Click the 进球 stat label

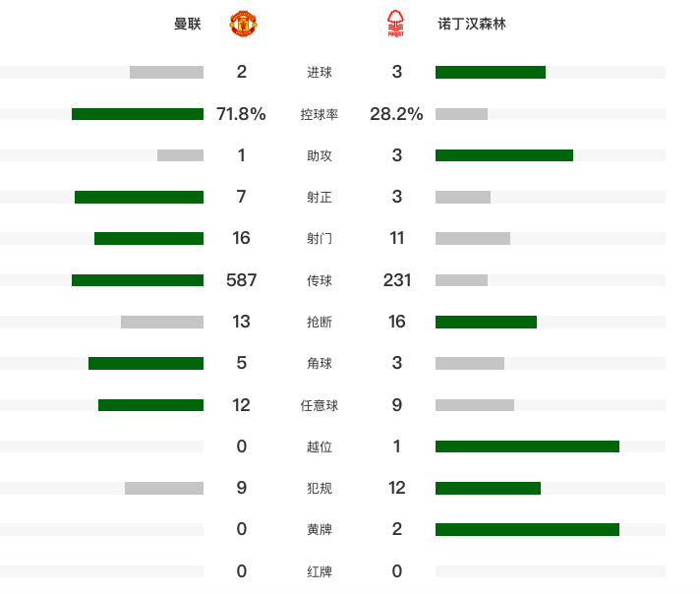coord(320,73)
